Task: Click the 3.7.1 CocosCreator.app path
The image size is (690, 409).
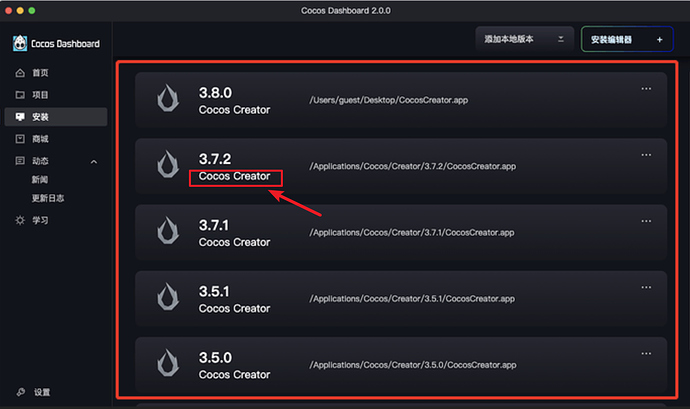Action: click(412, 232)
